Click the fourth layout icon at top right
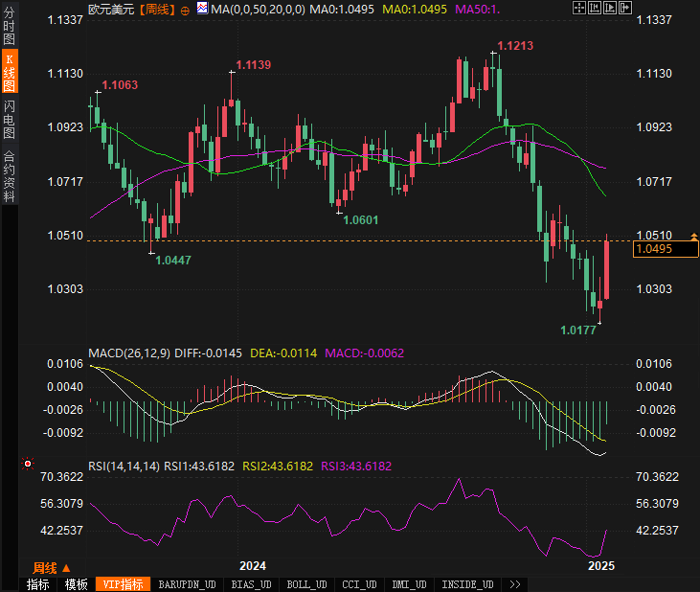The height and width of the screenshot is (592, 700). coord(624,9)
